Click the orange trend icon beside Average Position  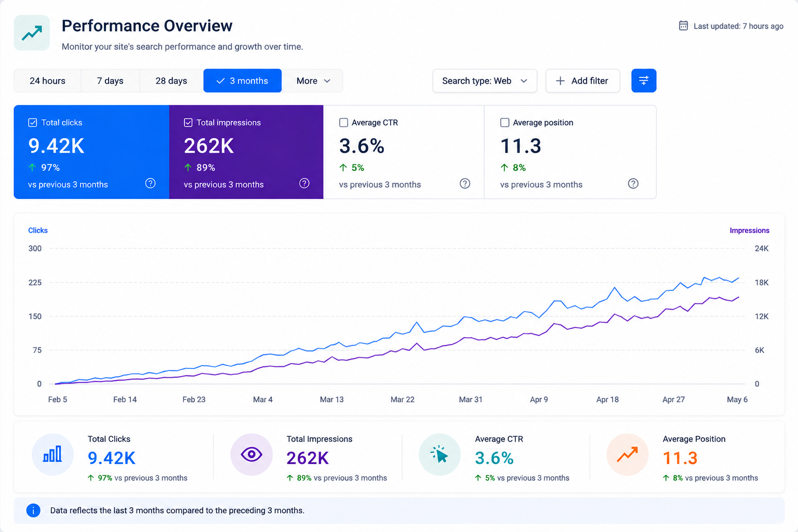tap(628, 455)
